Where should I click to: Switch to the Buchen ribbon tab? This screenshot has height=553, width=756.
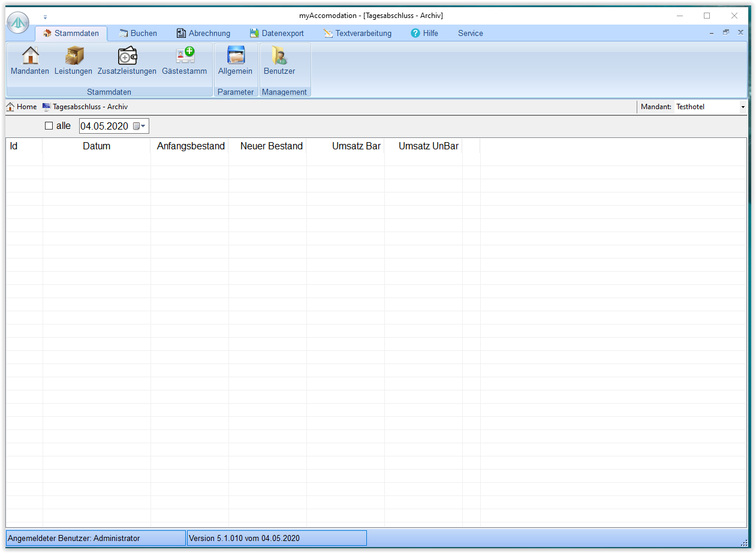click(x=138, y=34)
